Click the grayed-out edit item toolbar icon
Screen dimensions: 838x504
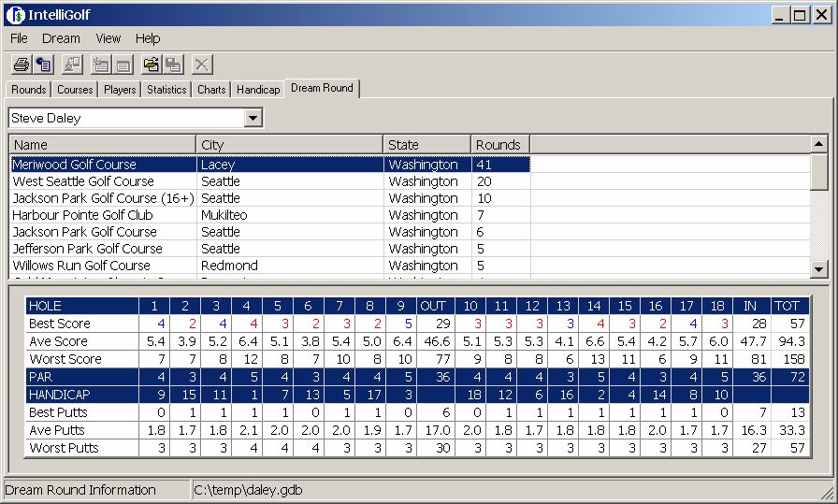(x=72, y=65)
